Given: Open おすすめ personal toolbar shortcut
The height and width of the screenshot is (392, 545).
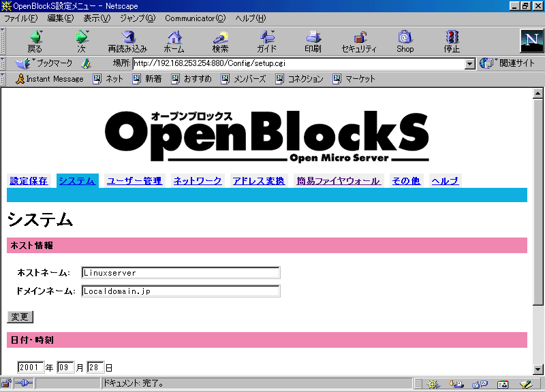Looking at the screenshot, I should (x=191, y=79).
